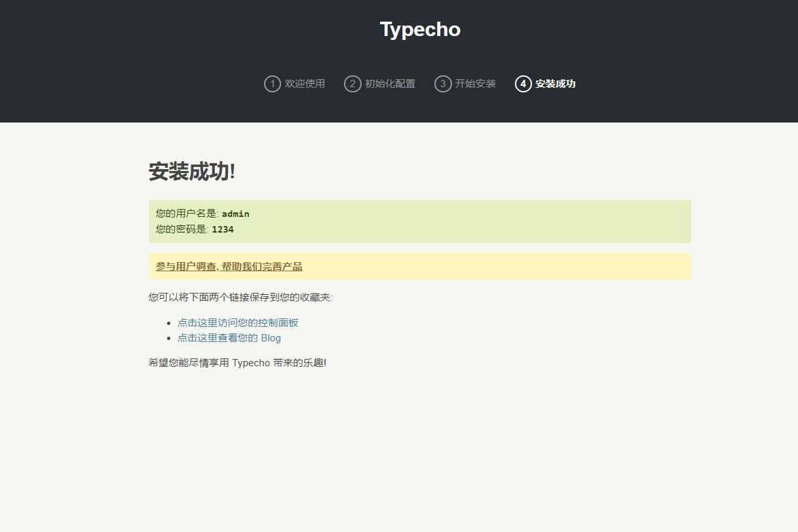Select step 3 开始安装
798x532 pixels.
(465, 84)
